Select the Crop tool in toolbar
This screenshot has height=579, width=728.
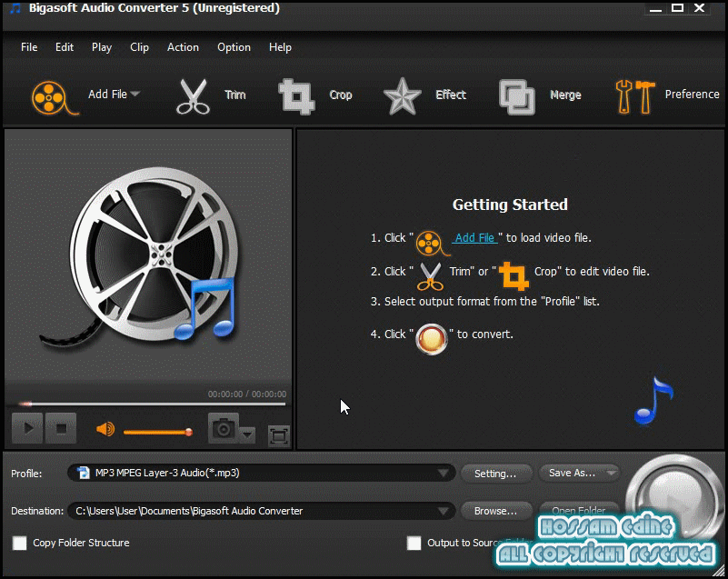296,96
